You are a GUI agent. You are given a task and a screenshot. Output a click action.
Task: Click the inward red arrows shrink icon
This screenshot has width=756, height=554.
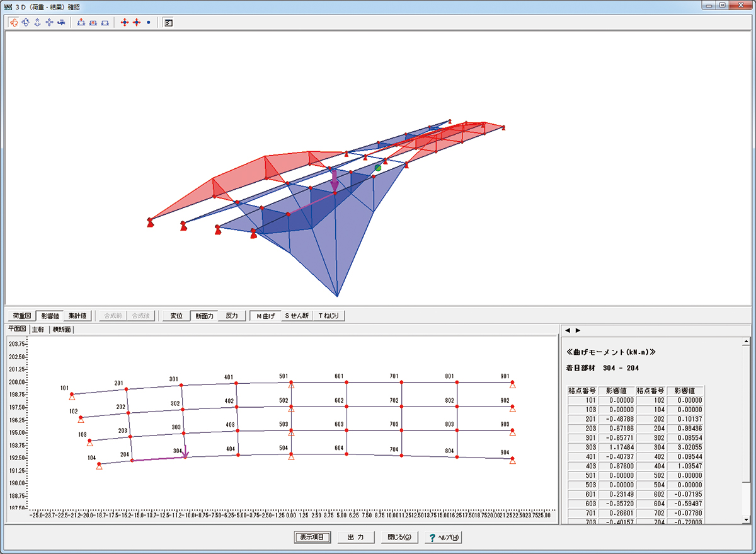[x=136, y=22]
